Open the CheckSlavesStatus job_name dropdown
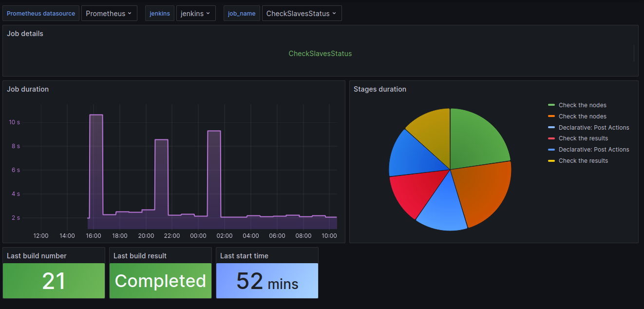Viewport: 644px width, 309px height. point(302,14)
